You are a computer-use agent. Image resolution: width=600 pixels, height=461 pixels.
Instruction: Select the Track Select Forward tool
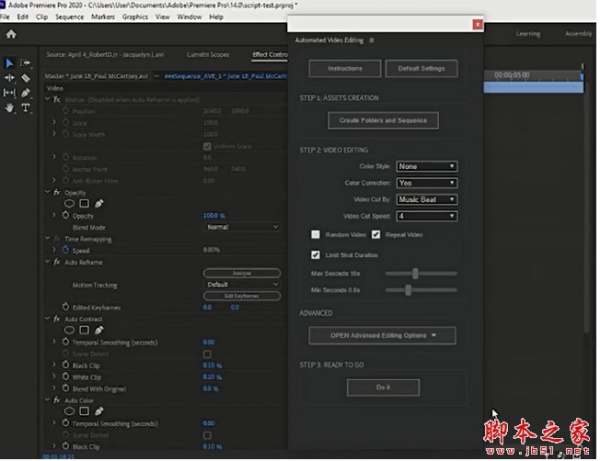coord(25,63)
